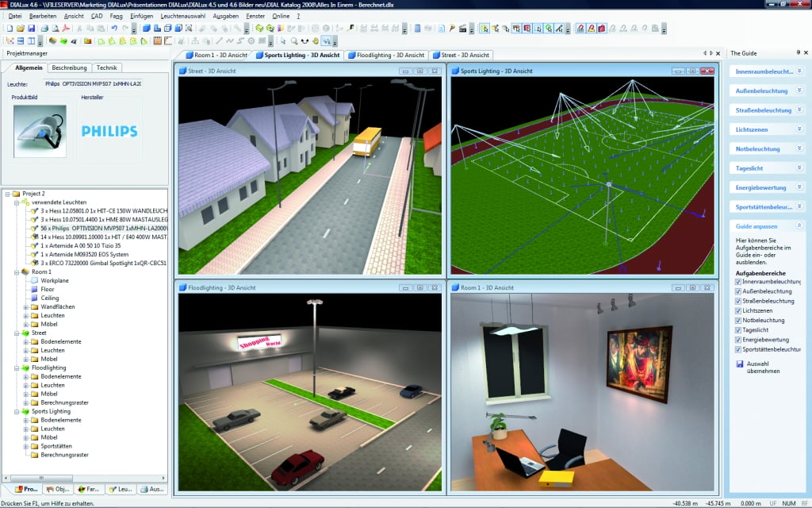Viewport: 812px width, 508px height.
Task: Click the split vertical windows icon
Action: pos(31,41)
